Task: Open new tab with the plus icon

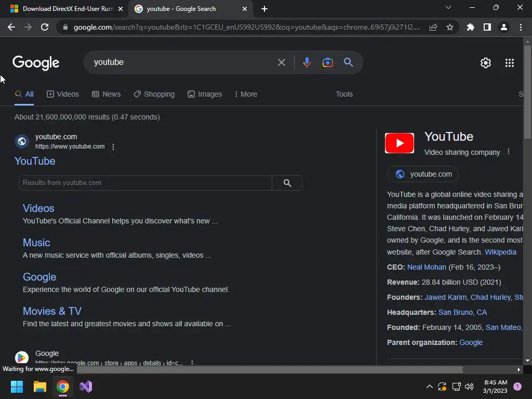Action: click(x=264, y=9)
